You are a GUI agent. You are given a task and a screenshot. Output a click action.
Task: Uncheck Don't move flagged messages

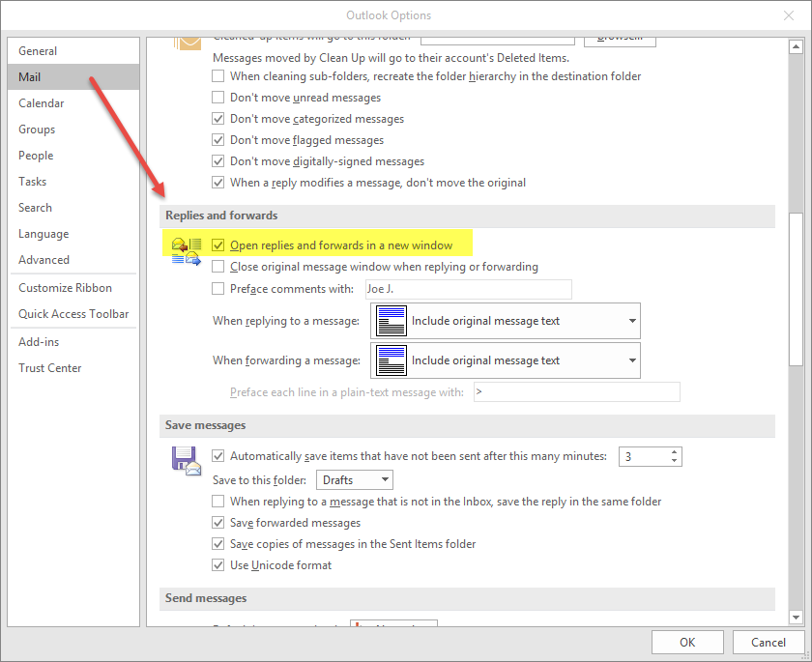pyautogui.click(x=218, y=140)
